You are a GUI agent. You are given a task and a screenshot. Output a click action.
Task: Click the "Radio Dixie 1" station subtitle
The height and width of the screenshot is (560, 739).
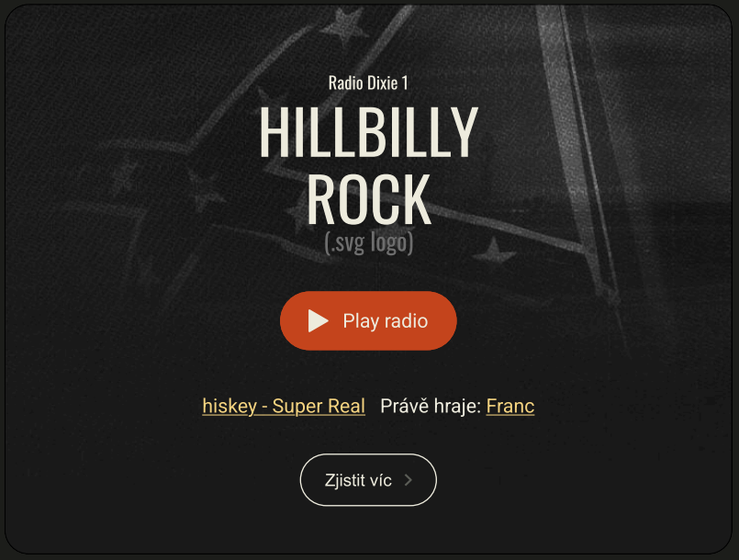368,83
